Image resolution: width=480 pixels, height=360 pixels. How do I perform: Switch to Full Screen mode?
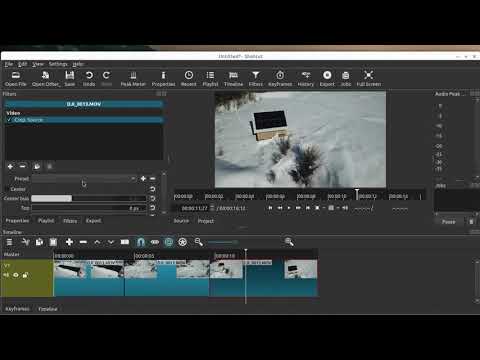point(369,79)
